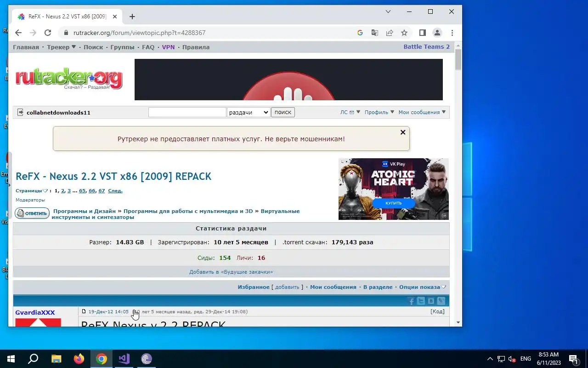Open the collabnetdownloads11 profile link
This screenshot has height=368, width=588.
[58, 112]
